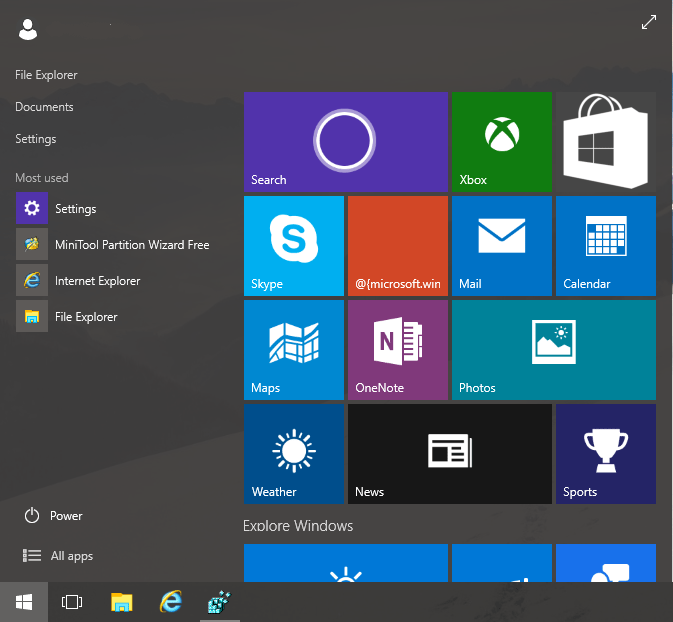Open the Documents link
Screen dimensions: 673x622
(44, 107)
